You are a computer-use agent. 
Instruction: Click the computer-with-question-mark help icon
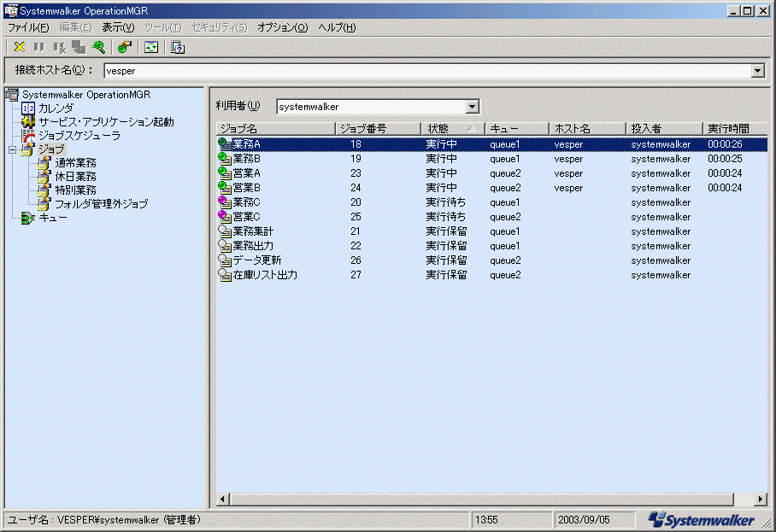(x=177, y=47)
